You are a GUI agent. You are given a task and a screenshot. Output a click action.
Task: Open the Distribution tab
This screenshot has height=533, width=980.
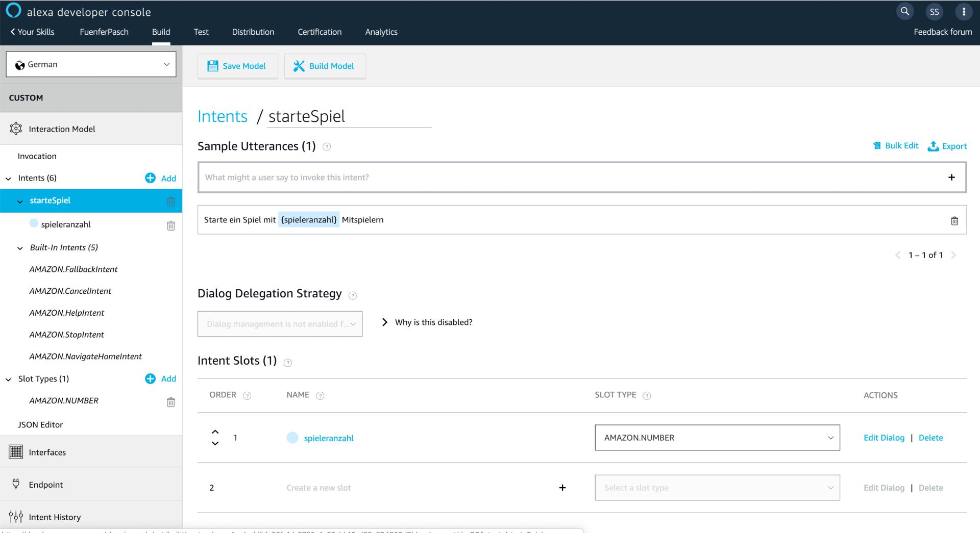click(x=253, y=32)
